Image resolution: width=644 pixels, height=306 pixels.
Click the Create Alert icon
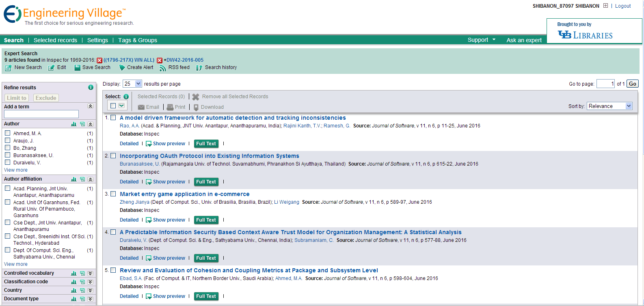[x=122, y=68]
